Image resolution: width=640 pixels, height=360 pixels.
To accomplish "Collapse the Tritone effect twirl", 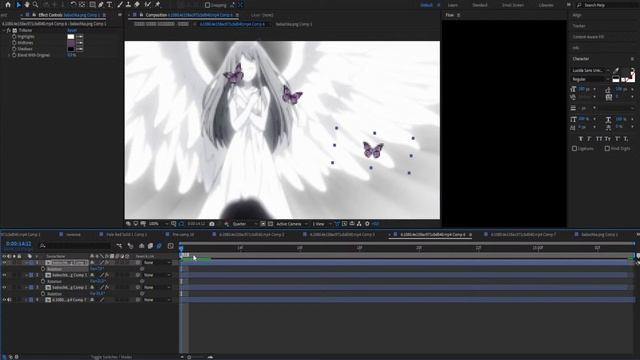I will [4, 30].
